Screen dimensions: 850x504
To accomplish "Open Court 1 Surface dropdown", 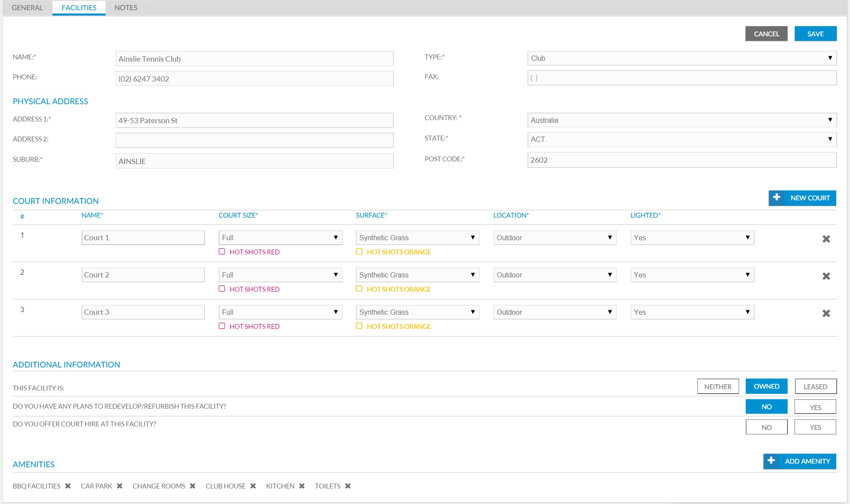I will [417, 238].
